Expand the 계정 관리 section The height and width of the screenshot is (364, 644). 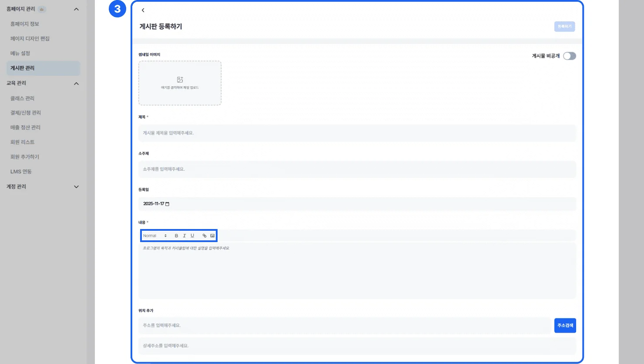pos(76,187)
